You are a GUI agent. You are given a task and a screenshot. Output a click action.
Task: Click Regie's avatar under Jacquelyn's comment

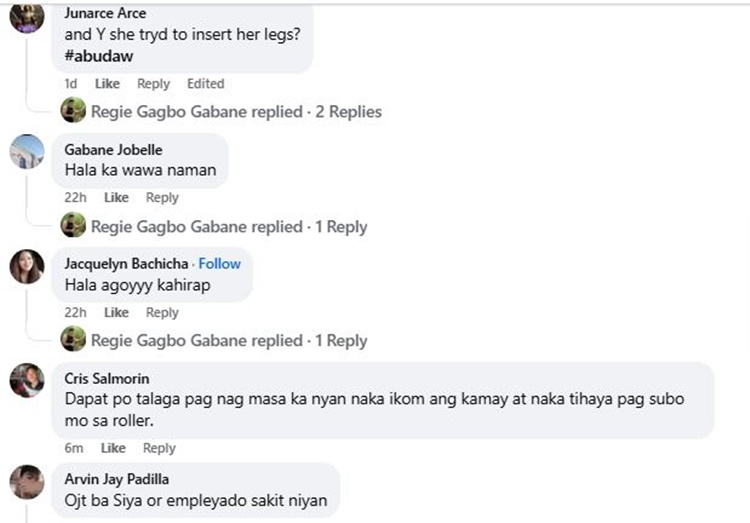click(73, 341)
